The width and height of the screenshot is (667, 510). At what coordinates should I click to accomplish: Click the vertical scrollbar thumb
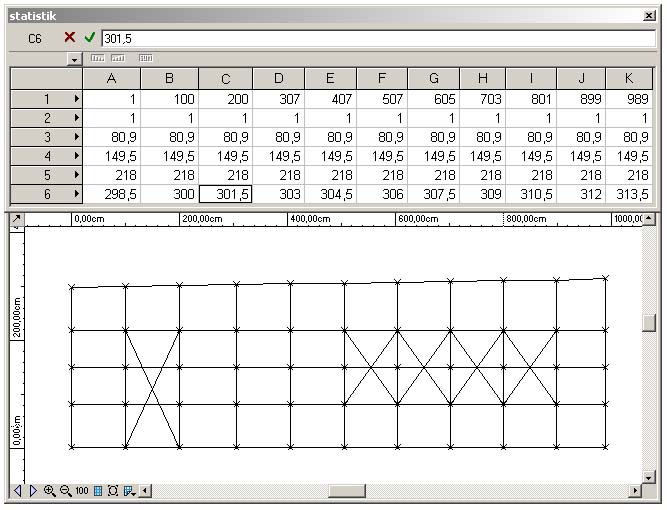[x=648, y=323]
